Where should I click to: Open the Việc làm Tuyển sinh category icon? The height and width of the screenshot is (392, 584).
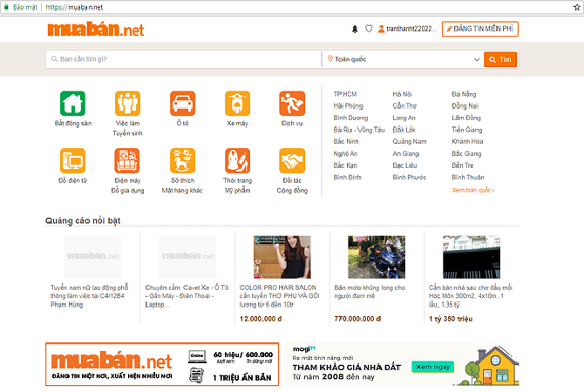tap(127, 103)
